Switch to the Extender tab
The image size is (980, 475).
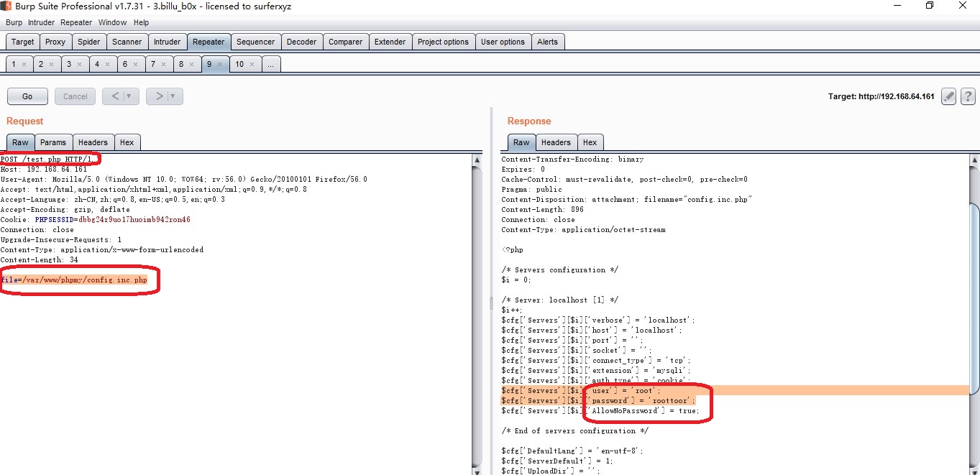click(x=390, y=42)
